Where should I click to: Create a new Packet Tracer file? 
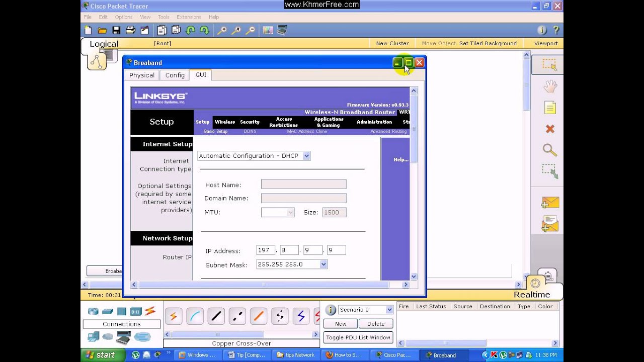88,30
